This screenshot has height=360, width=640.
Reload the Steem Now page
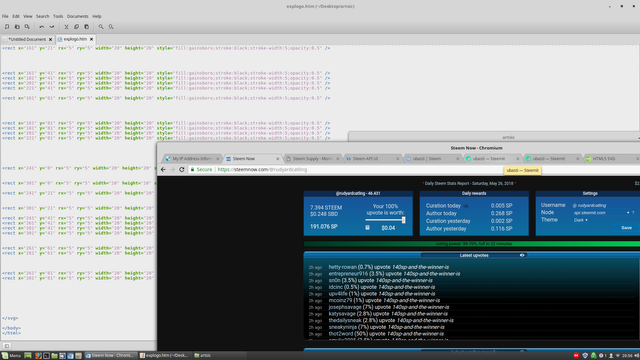click(x=182, y=169)
